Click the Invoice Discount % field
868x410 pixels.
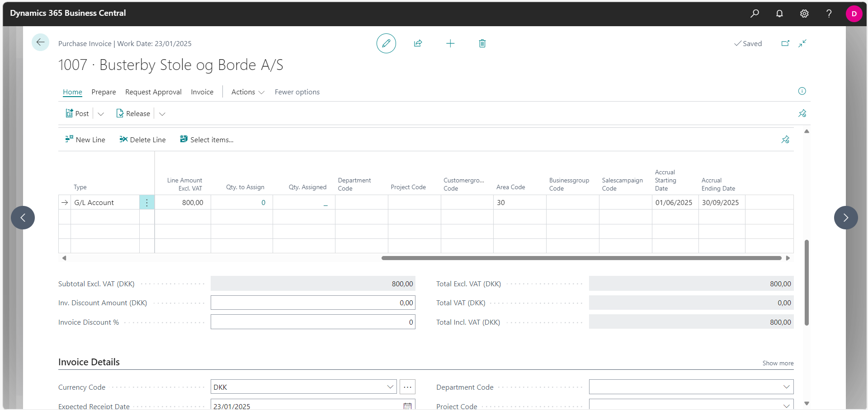(x=313, y=322)
